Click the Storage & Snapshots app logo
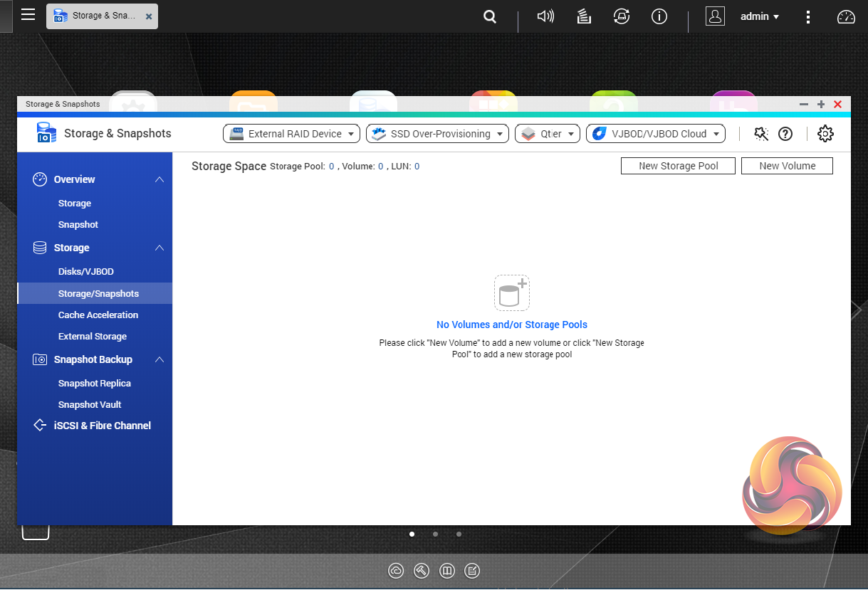Screen dimensions: 868x590 [x=46, y=133]
